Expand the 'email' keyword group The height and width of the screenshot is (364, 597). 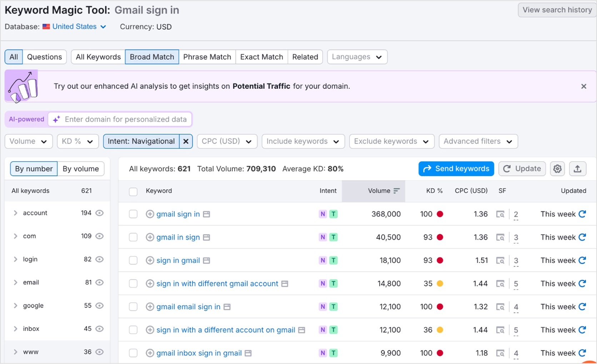[x=15, y=283]
